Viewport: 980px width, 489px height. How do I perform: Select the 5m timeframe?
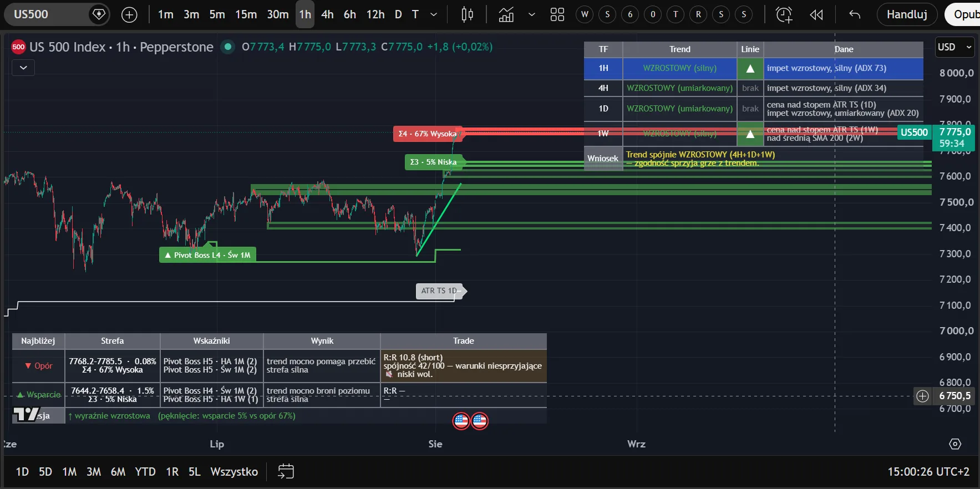217,14
